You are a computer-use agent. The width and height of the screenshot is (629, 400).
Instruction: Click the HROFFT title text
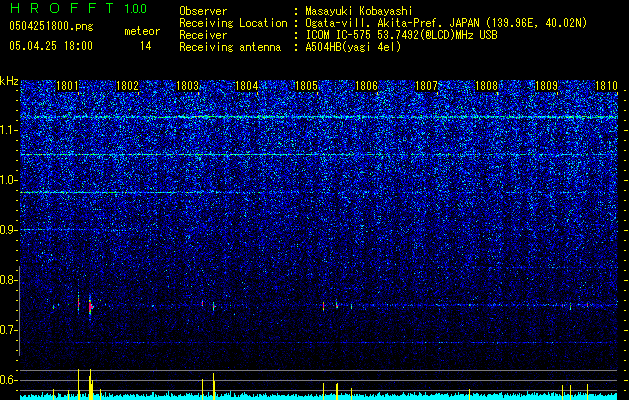click(62, 8)
